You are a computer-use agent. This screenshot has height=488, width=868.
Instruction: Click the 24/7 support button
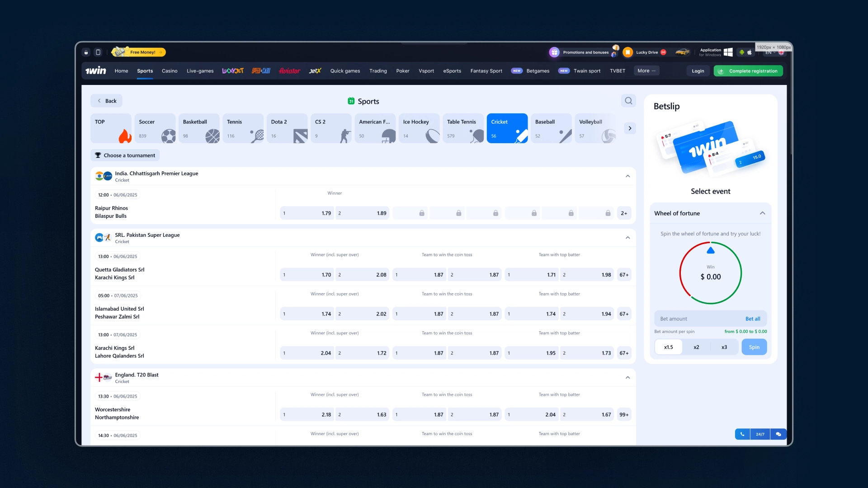pos(760,434)
